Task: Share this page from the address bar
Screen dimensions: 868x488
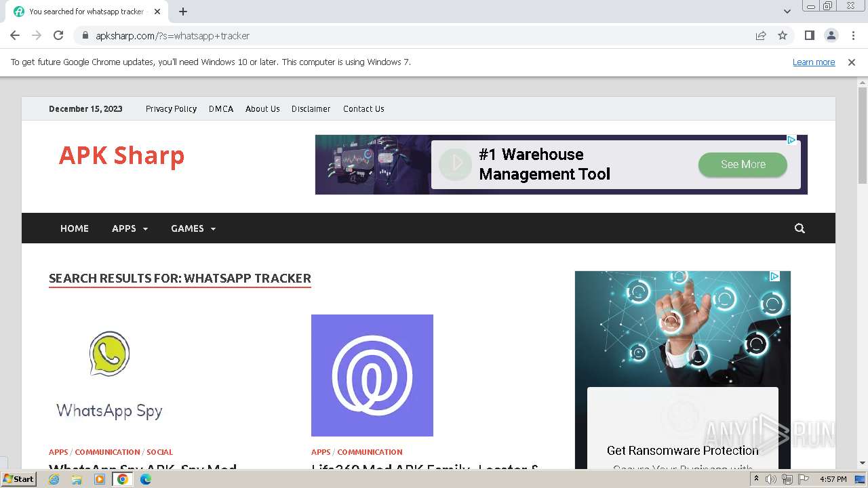Action: tap(761, 35)
